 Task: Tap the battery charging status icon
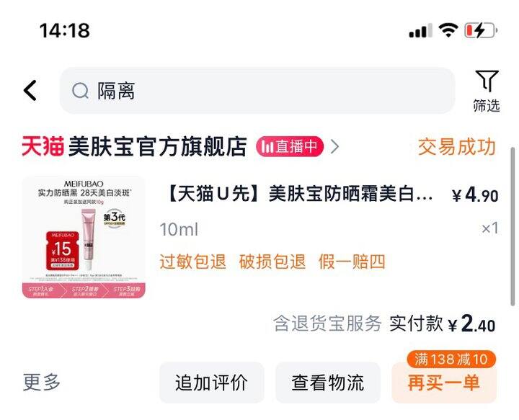click(481, 31)
